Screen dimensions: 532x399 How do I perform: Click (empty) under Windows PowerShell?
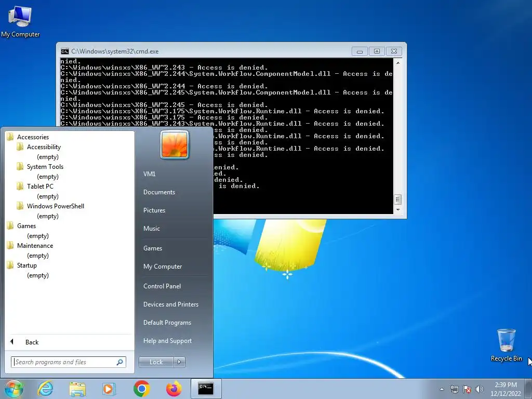click(48, 216)
